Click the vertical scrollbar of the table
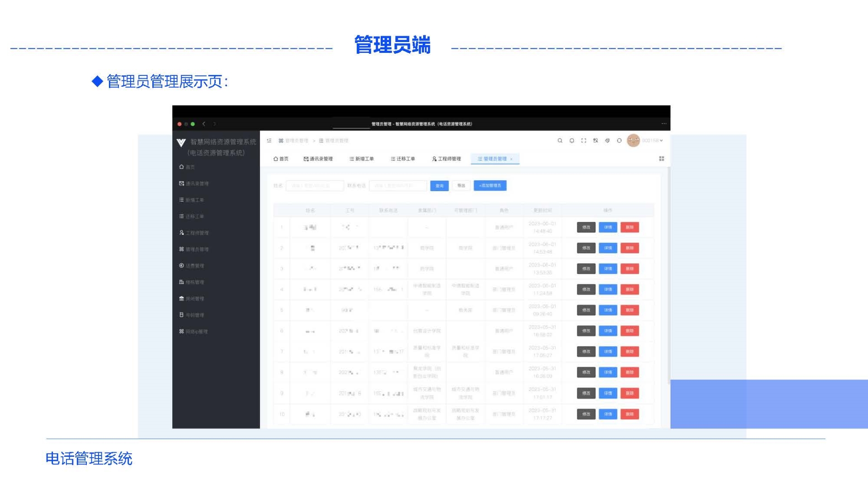 pyautogui.click(x=669, y=276)
